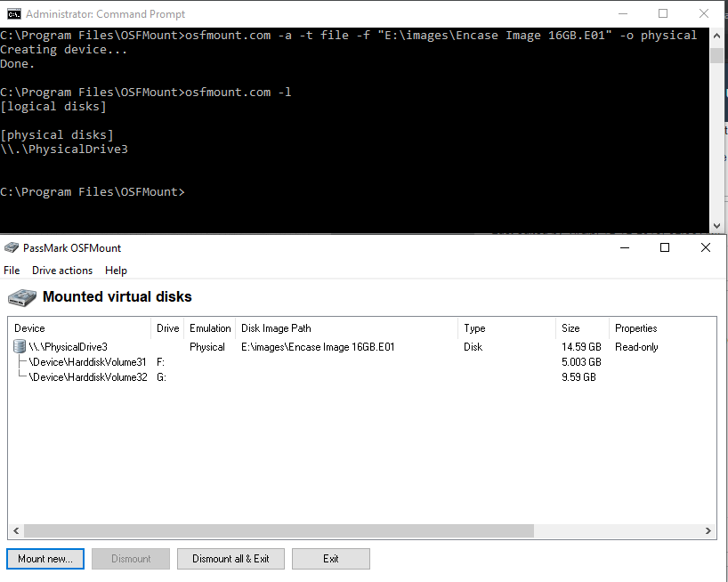Sort list by Emulation column header
The image size is (728, 582).
[x=210, y=328]
